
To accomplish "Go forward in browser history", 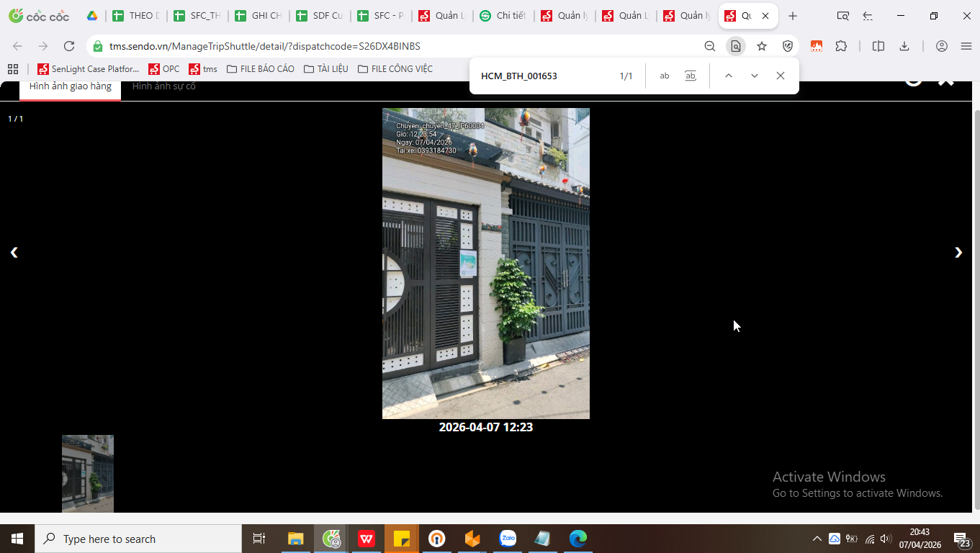I will (x=43, y=46).
